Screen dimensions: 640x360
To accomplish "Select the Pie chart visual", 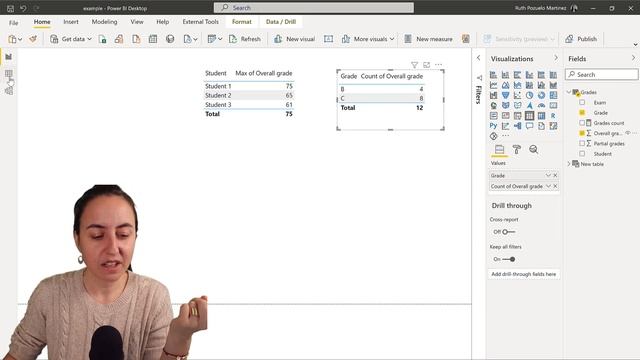I will [x=529, y=95].
